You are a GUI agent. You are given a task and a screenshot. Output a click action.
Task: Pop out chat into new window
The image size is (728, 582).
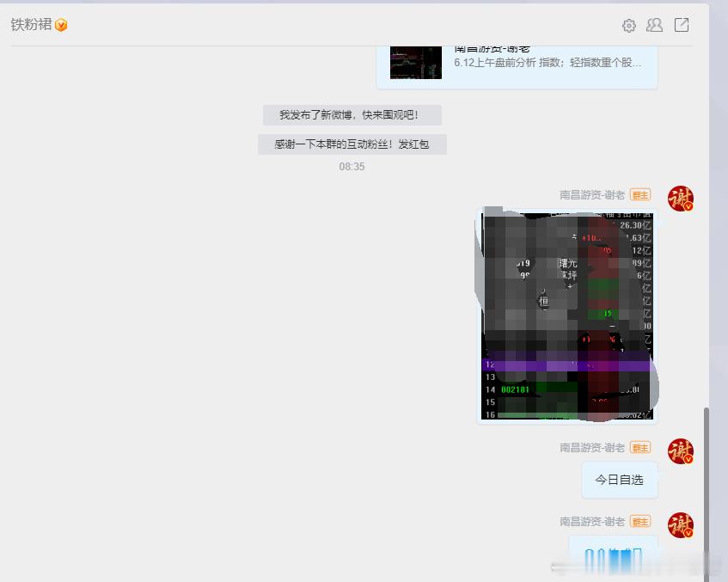(681, 25)
